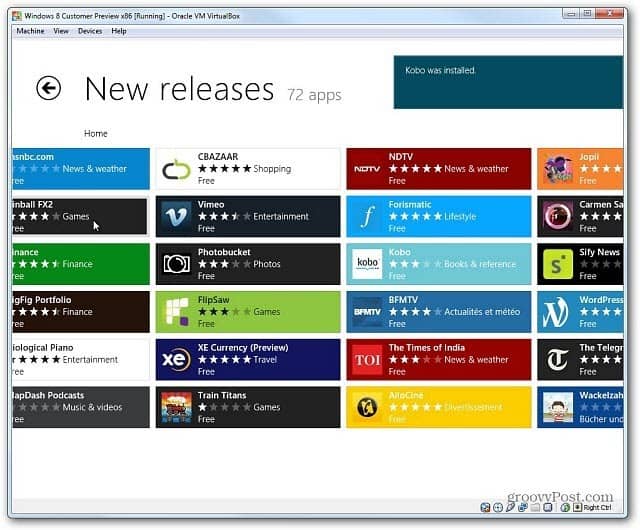Viewport: 640px width, 530px height.
Task: Click VirtualBox optical disk status icon
Action: [x=498, y=508]
